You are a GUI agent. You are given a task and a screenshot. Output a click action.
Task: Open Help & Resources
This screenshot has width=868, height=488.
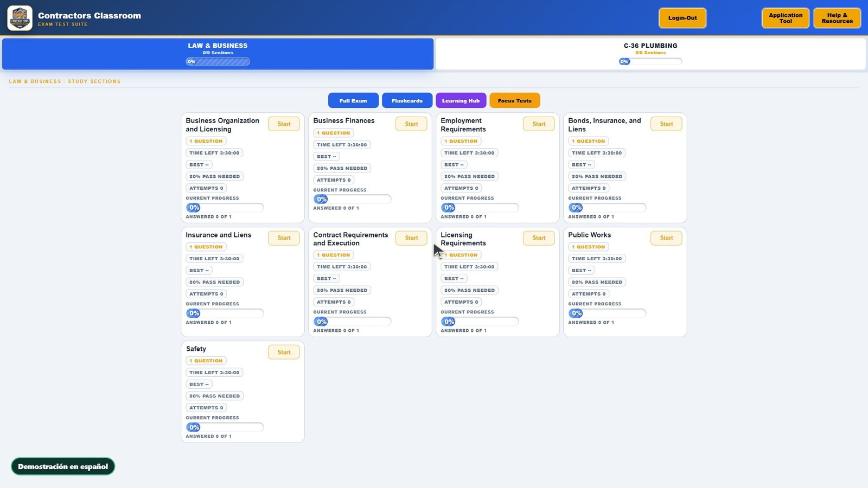(x=837, y=18)
